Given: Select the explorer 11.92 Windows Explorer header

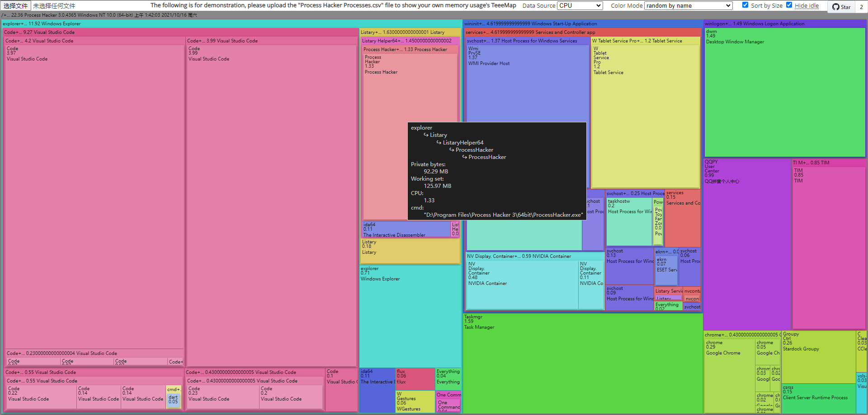Looking at the screenshot, I should click(231, 23).
